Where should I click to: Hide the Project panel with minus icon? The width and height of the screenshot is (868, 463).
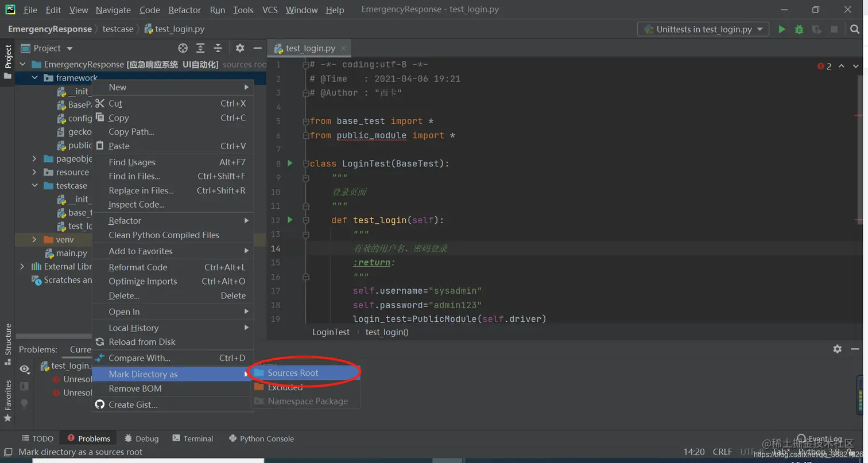257,48
